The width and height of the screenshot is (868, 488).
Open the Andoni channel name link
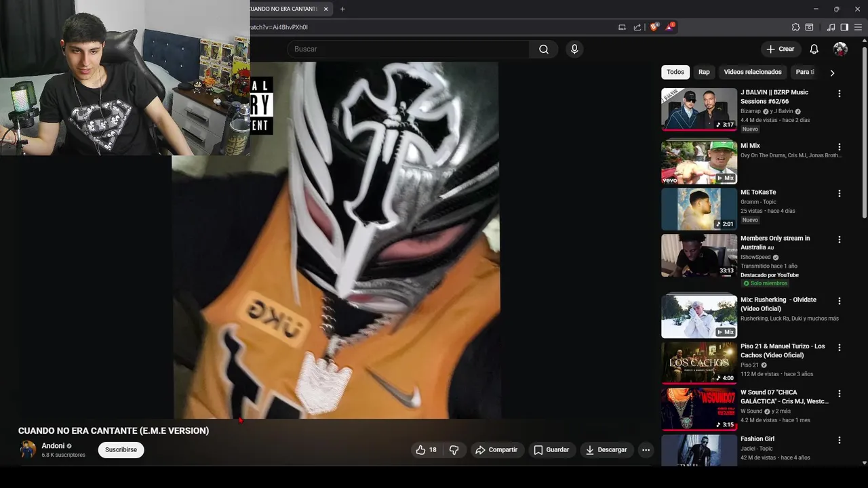[53, 446]
